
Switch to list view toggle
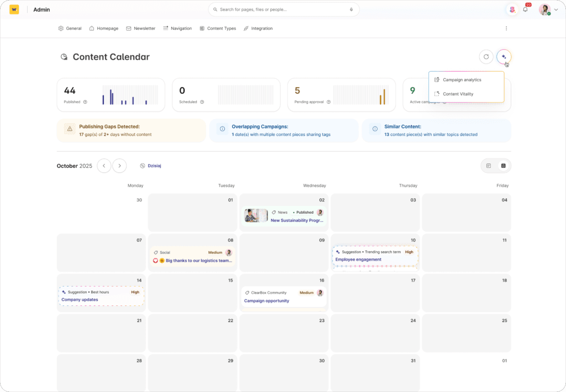point(489,166)
